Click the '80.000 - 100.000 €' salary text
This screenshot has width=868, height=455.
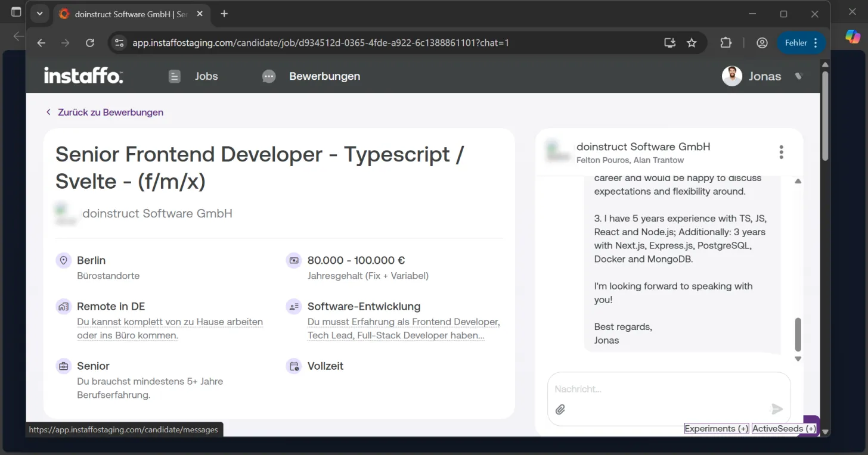pos(356,260)
